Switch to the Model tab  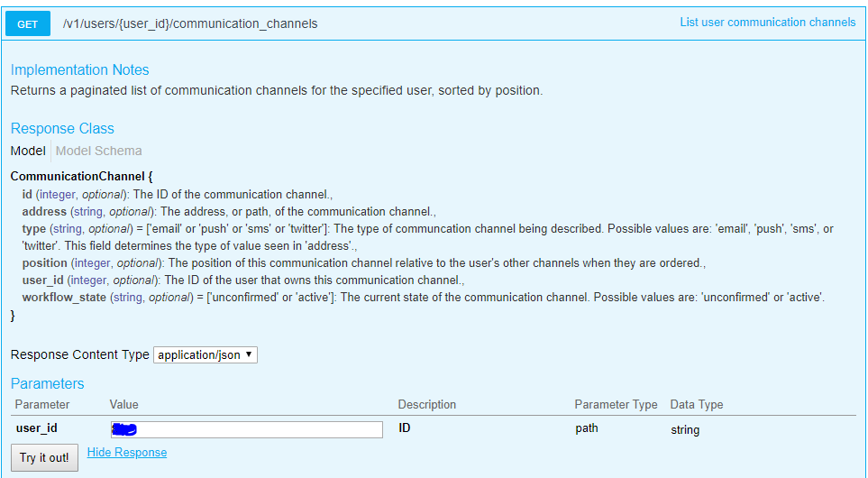(x=28, y=151)
